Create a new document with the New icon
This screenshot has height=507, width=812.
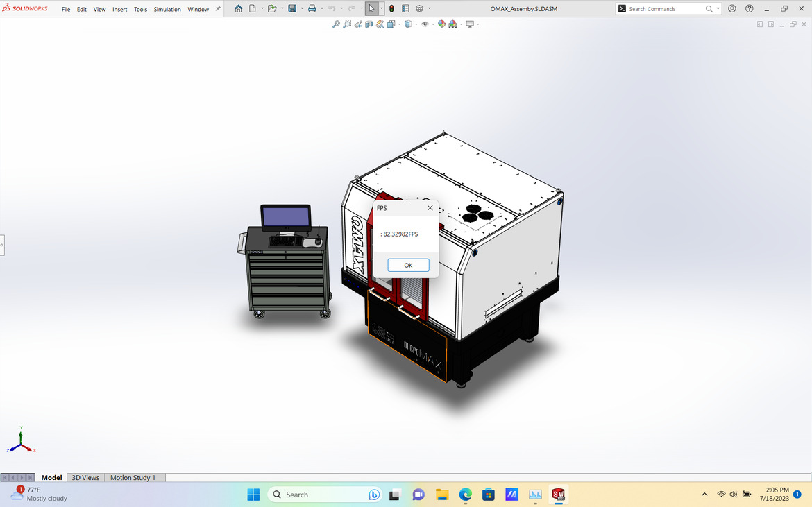point(253,8)
